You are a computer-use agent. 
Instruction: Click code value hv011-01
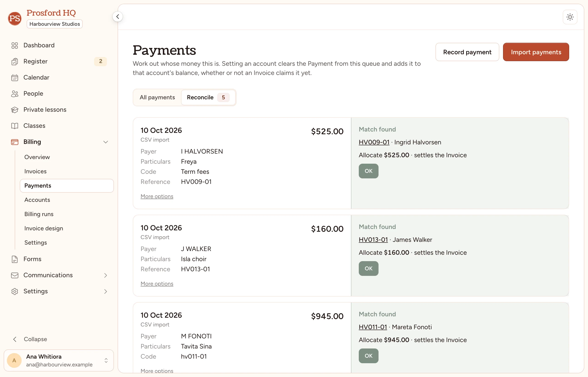194,357
